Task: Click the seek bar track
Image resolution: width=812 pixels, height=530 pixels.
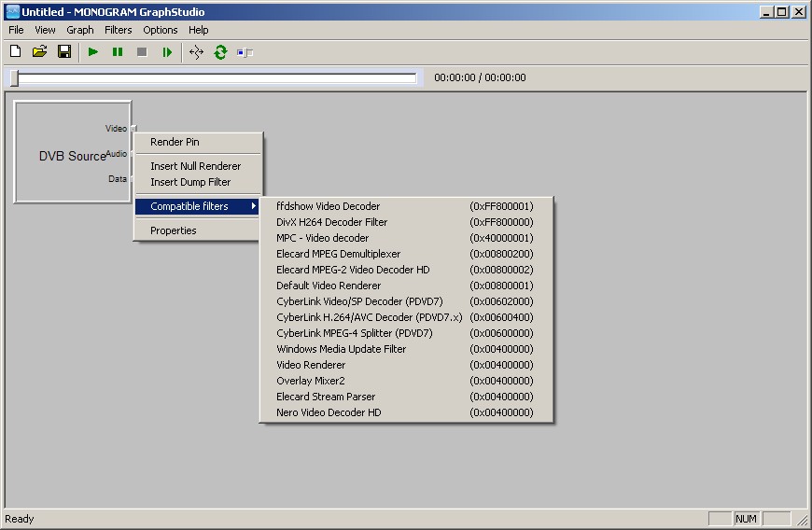Action: 217,78
